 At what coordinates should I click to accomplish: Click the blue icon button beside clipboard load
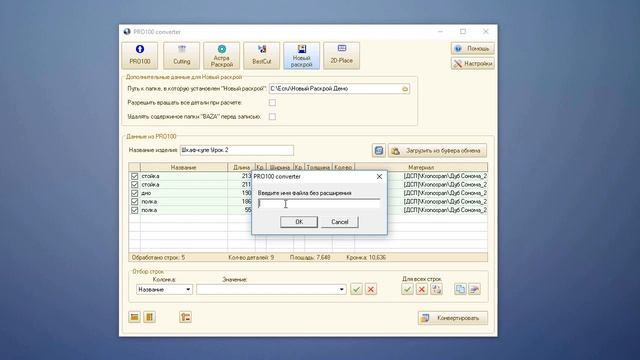379,151
